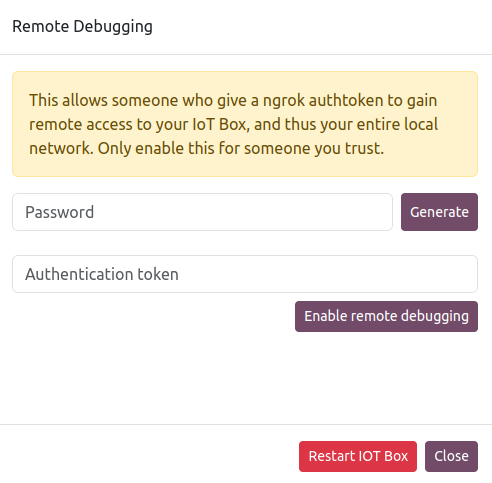
Task: Click the purple Close button in footer
Action: click(451, 456)
